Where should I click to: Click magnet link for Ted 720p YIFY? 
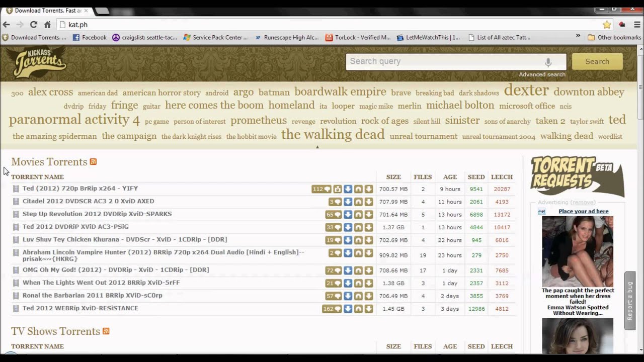pos(358,189)
